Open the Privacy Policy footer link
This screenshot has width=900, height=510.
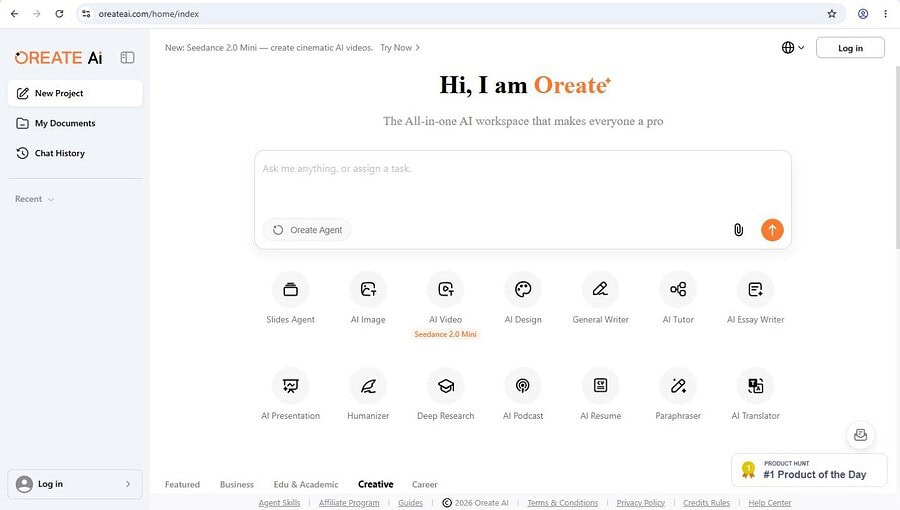[641, 503]
